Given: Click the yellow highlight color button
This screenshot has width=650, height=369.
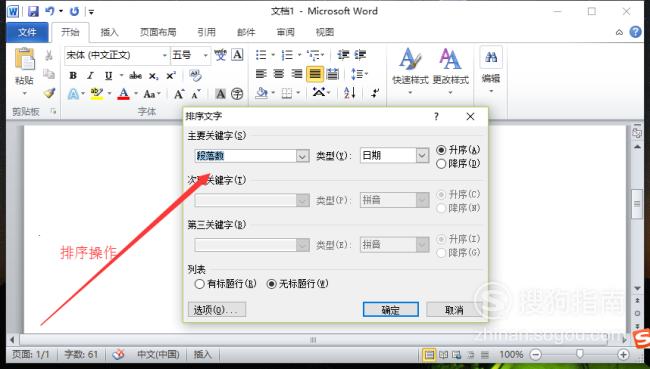Looking at the screenshot, I should (97, 94).
